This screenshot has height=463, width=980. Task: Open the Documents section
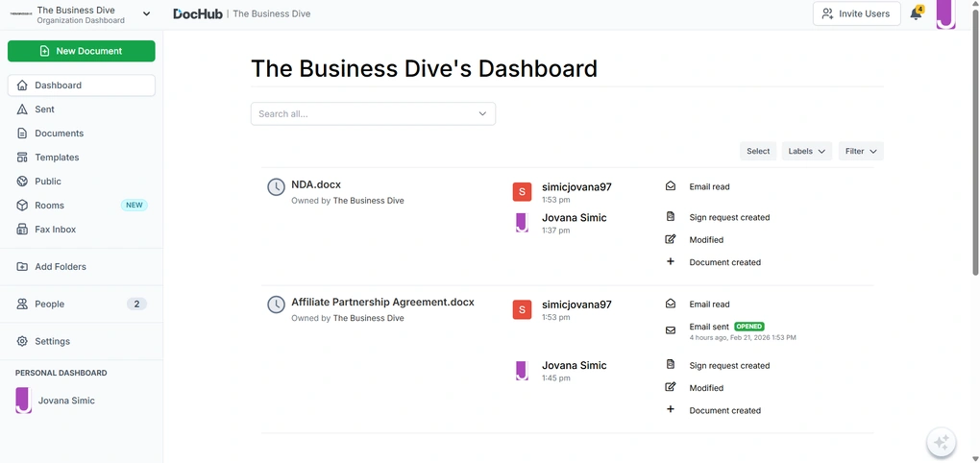pos(82,134)
